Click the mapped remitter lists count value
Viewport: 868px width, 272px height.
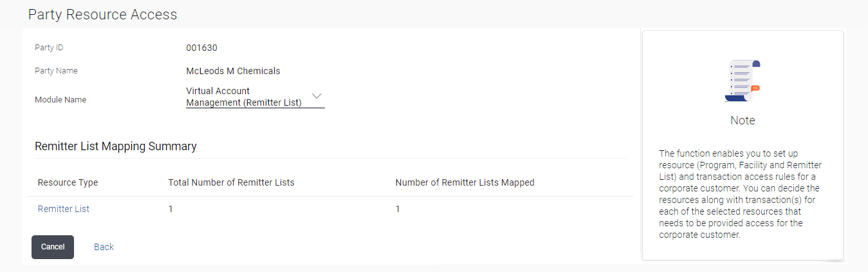click(398, 209)
